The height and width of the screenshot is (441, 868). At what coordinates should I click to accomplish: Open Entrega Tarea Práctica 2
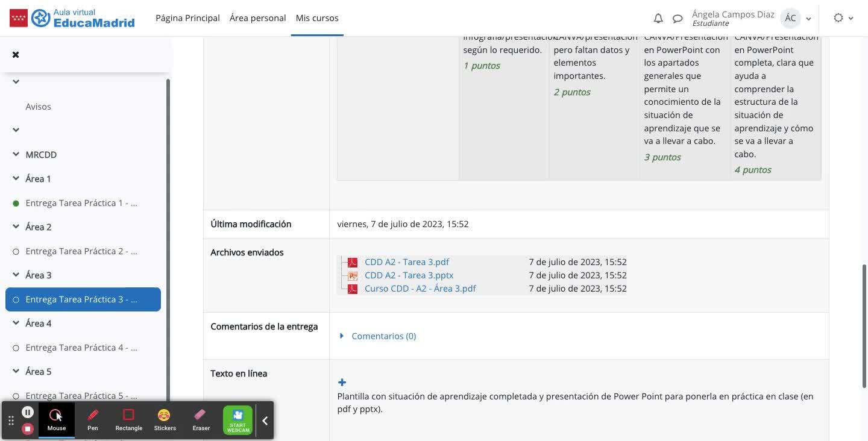(x=81, y=251)
